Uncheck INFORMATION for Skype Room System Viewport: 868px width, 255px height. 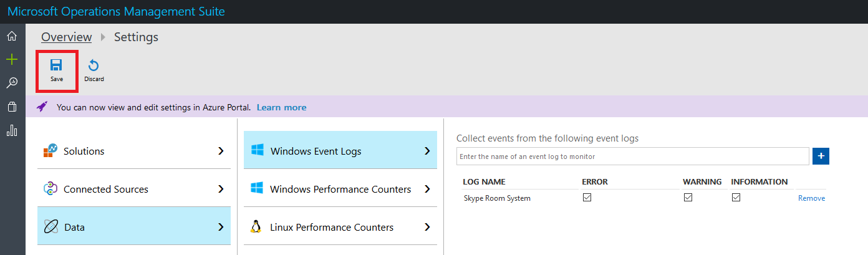click(736, 198)
